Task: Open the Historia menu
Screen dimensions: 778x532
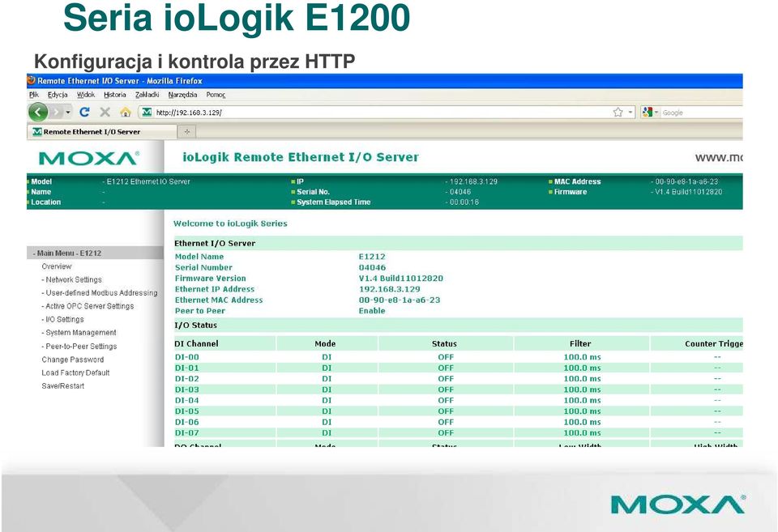Action: [114, 95]
